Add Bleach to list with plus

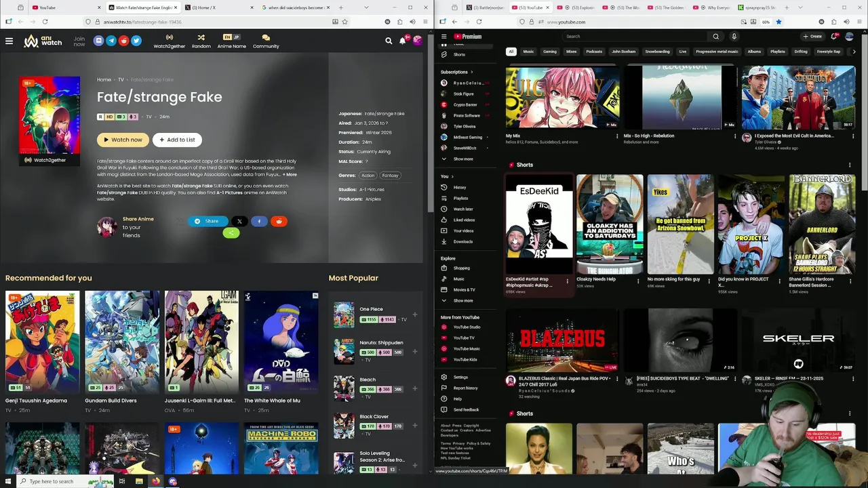pyautogui.click(x=414, y=388)
